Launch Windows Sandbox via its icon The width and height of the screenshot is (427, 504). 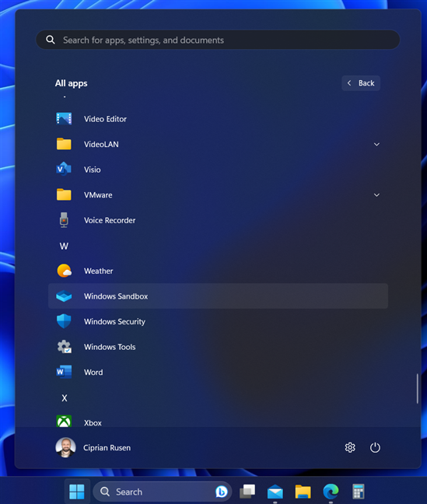click(64, 296)
